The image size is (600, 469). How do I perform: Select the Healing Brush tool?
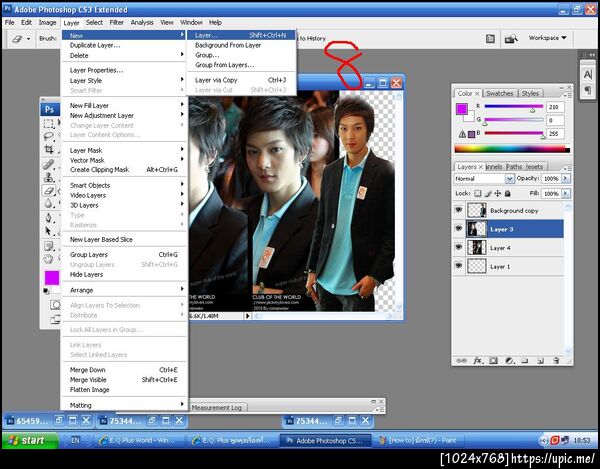[49, 164]
